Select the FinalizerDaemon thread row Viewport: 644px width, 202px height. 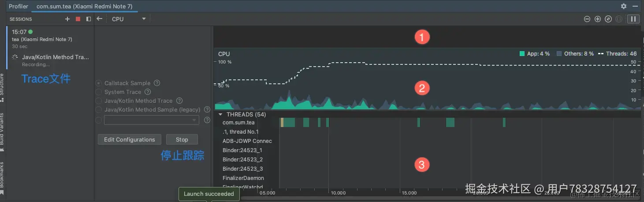pyautogui.click(x=243, y=178)
